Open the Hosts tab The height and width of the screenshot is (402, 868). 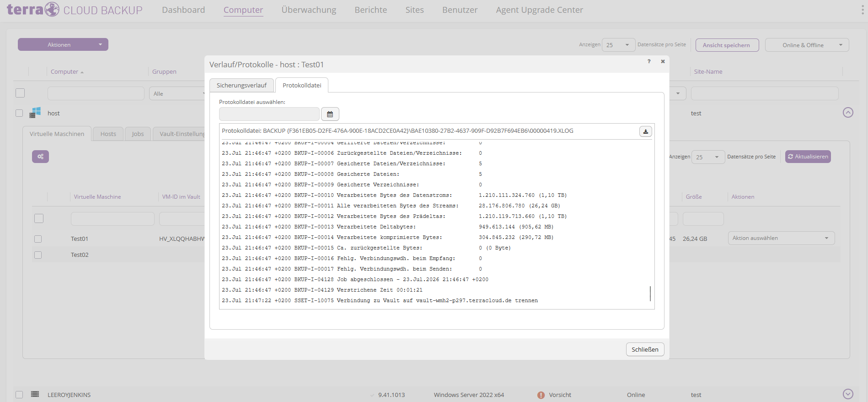[x=108, y=134]
